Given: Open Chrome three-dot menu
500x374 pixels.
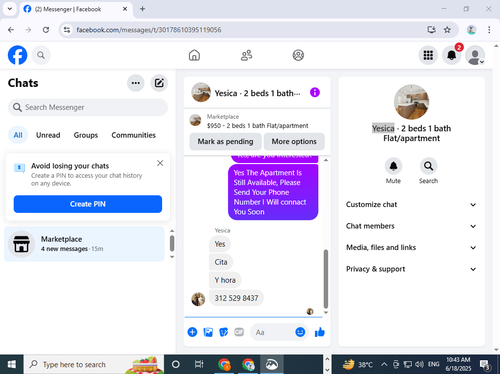Looking at the screenshot, I should (x=489, y=30).
